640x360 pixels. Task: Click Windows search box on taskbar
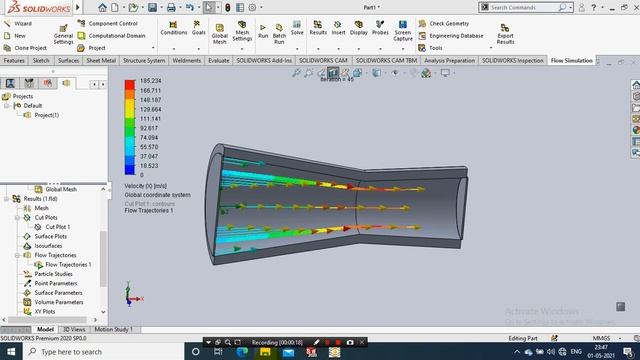click(x=103, y=351)
